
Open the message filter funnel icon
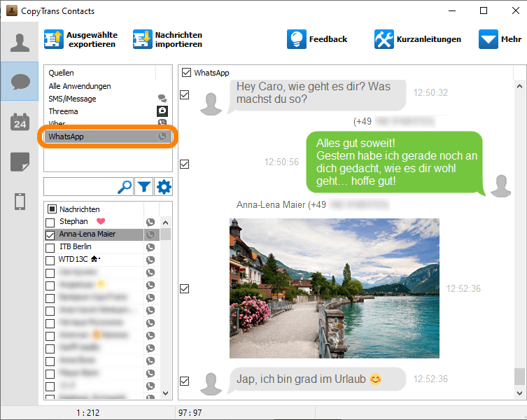tap(144, 187)
